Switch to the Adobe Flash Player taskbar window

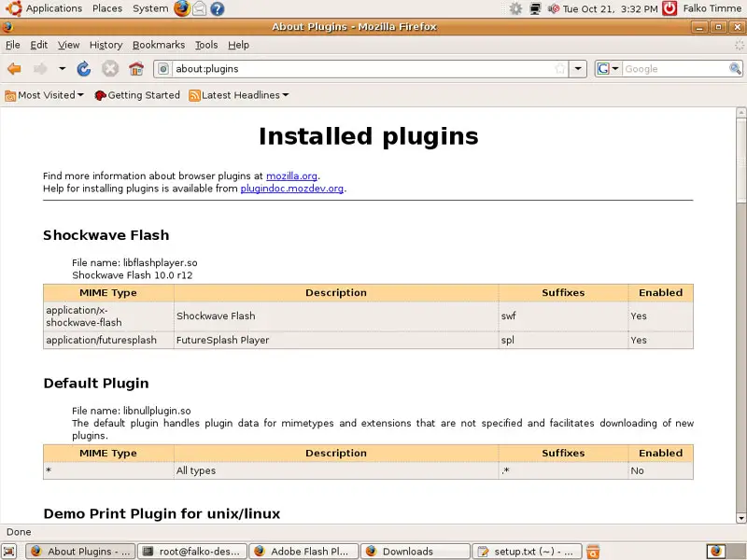pos(304,552)
